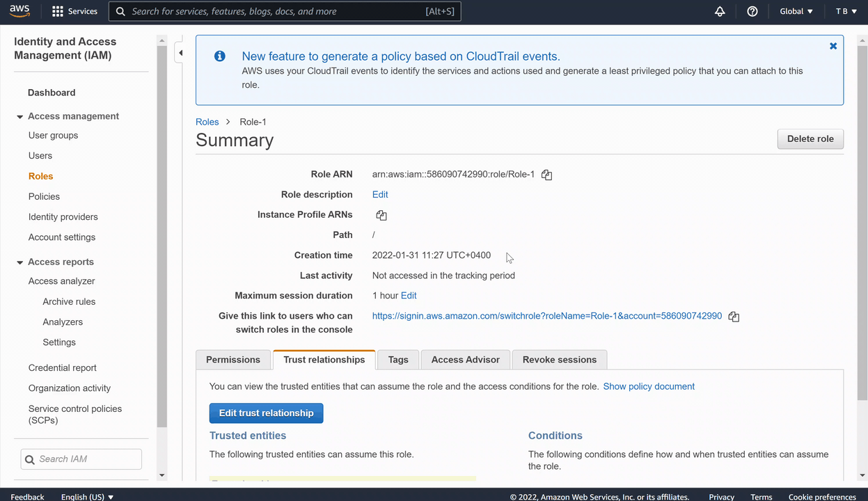Open the T B account menu

point(846,11)
